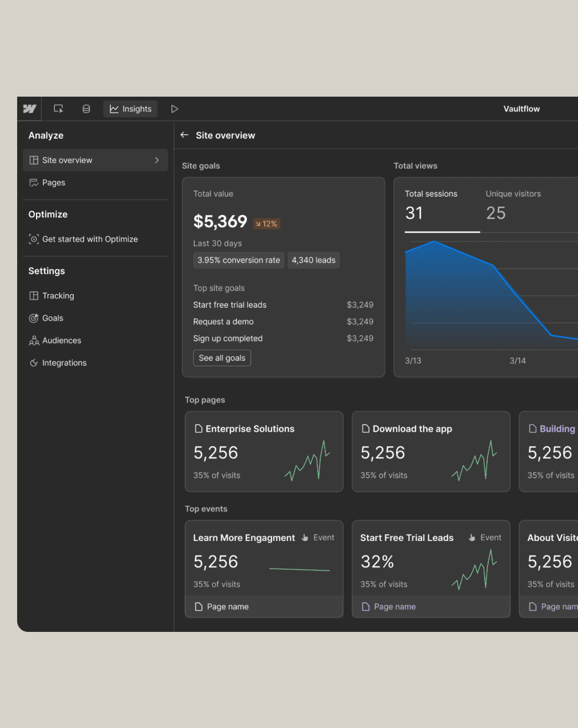Switch to Unique visitors tab

tap(513, 207)
